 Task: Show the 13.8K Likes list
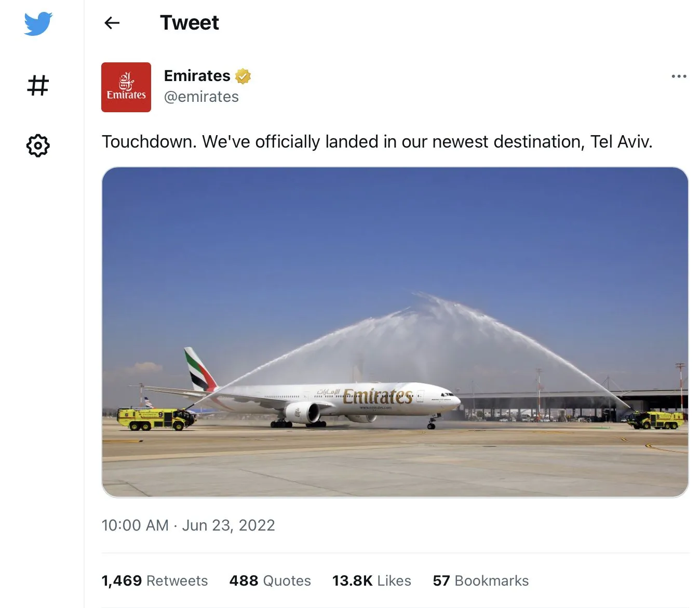pyautogui.click(x=372, y=580)
